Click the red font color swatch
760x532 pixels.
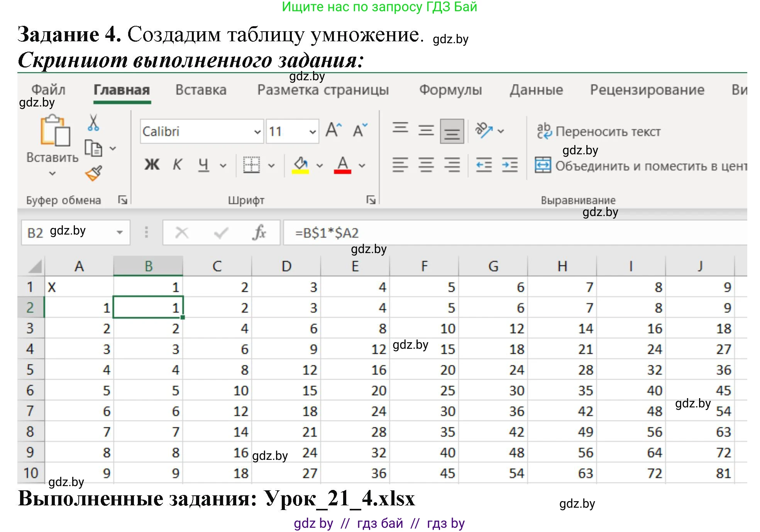point(343,172)
